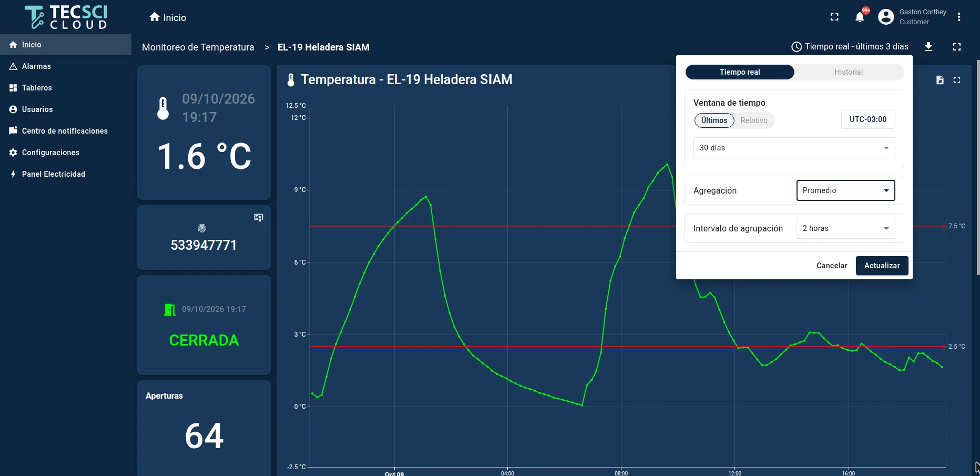This screenshot has width=980, height=476.
Task: Click EL-19 Heladera SIAM breadcrumb
Action: (323, 47)
